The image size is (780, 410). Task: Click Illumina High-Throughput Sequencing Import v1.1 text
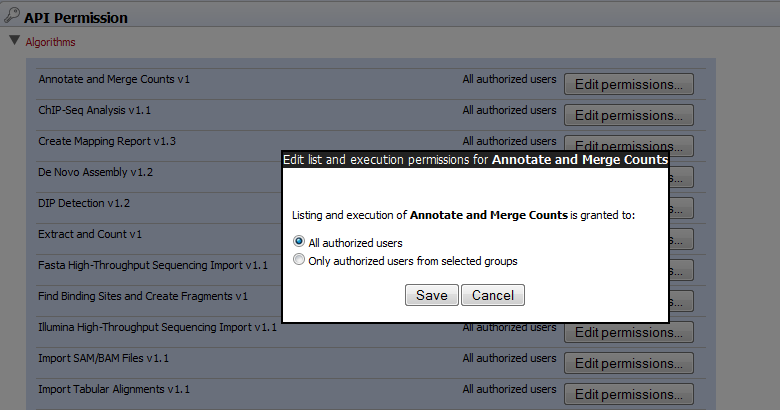(157, 327)
